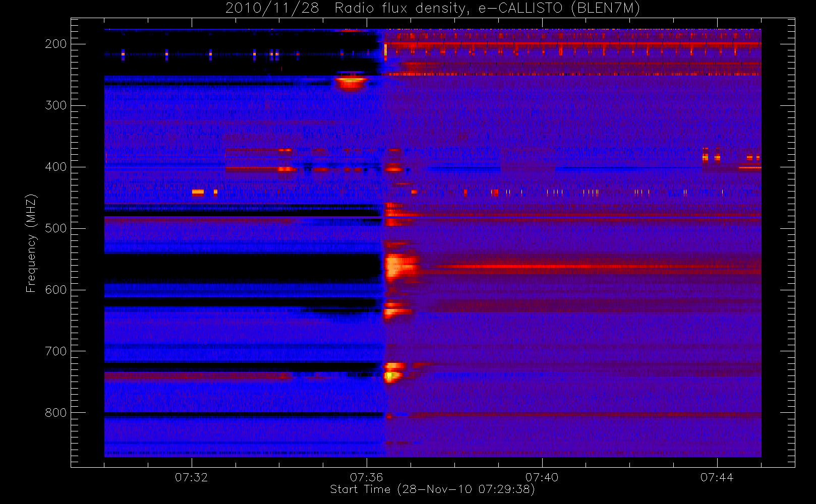Click the 'Start Time (28-Nov-10 07:29:38)' label
This screenshot has height=504, width=816.
[x=432, y=489]
